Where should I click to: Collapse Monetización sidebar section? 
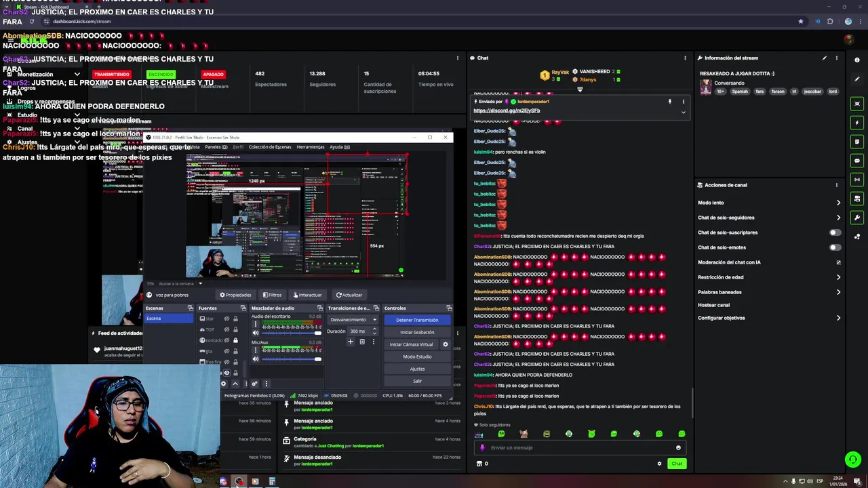tap(77, 75)
